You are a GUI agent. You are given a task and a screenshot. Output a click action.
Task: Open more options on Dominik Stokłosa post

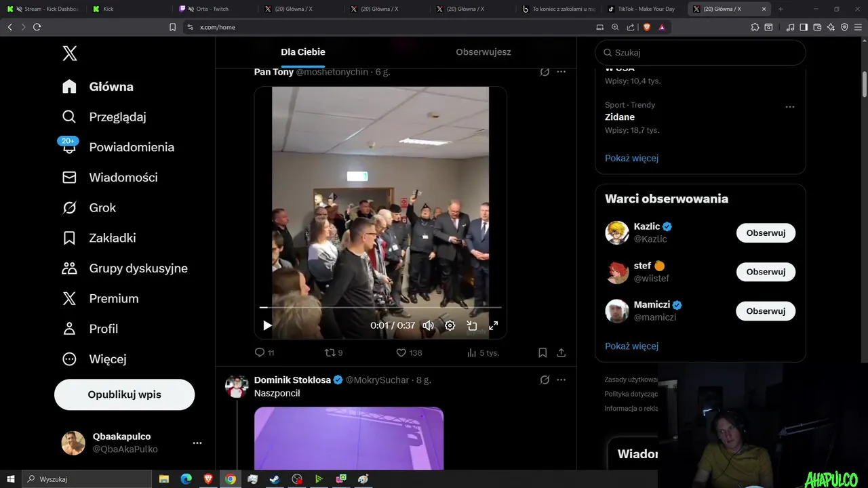coord(561,380)
